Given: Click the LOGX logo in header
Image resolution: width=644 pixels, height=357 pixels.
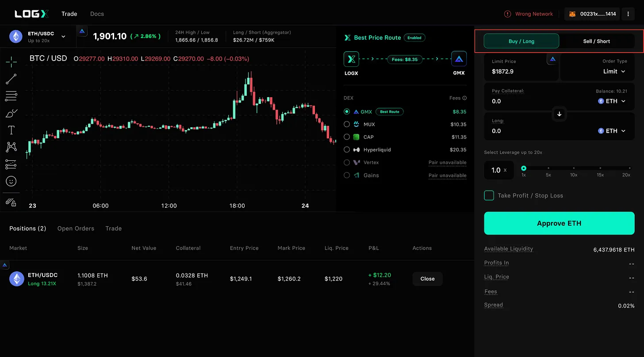Looking at the screenshot, I should tap(31, 14).
